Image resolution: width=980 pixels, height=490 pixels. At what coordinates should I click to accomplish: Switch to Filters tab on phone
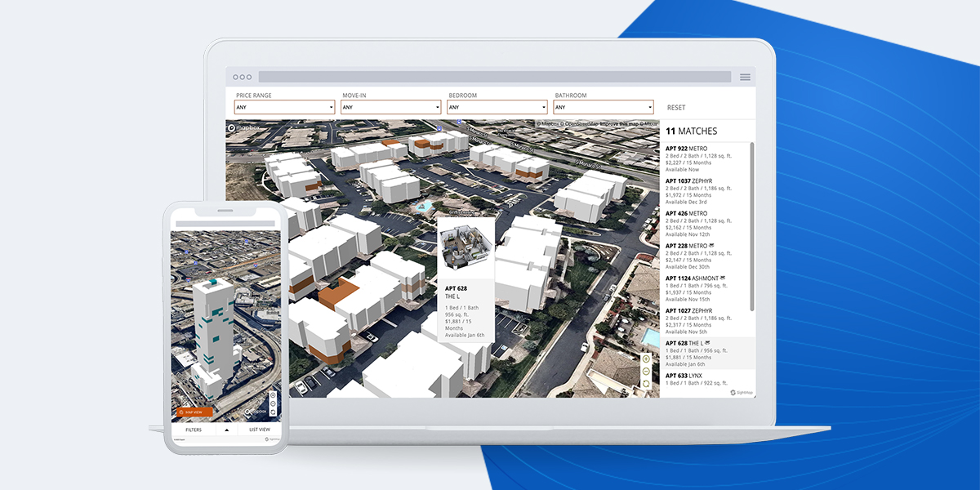[194, 430]
